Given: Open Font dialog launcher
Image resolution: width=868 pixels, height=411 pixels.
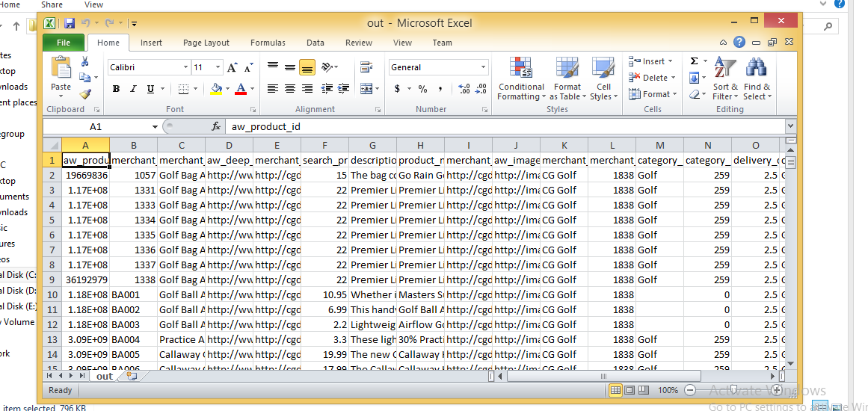Looking at the screenshot, I should coord(253,110).
